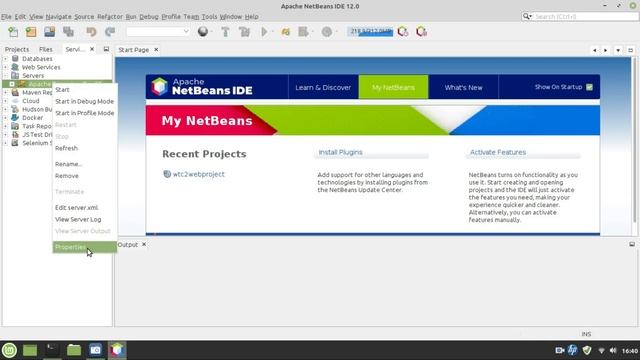Click the Redo toolbar icon
Screen dimensions: 640x360
[110, 31]
